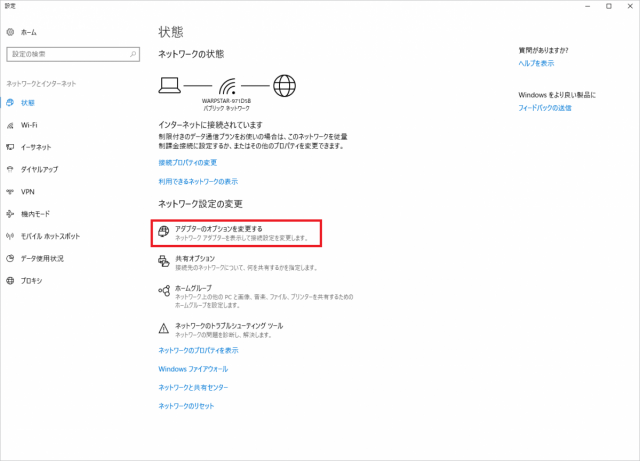
Task: Click the 接続プロパティの変更 link
Action: pyautogui.click(x=187, y=162)
